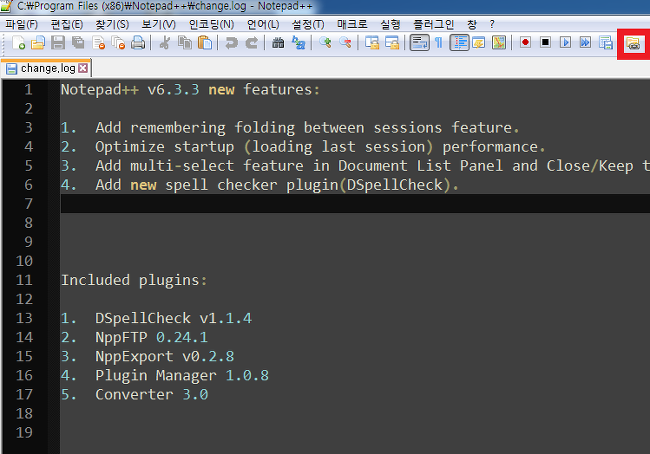Paste from clipboard toolbar icon
Image resolution: width=650 pixels, height=454 pixels.
(205, 43)
